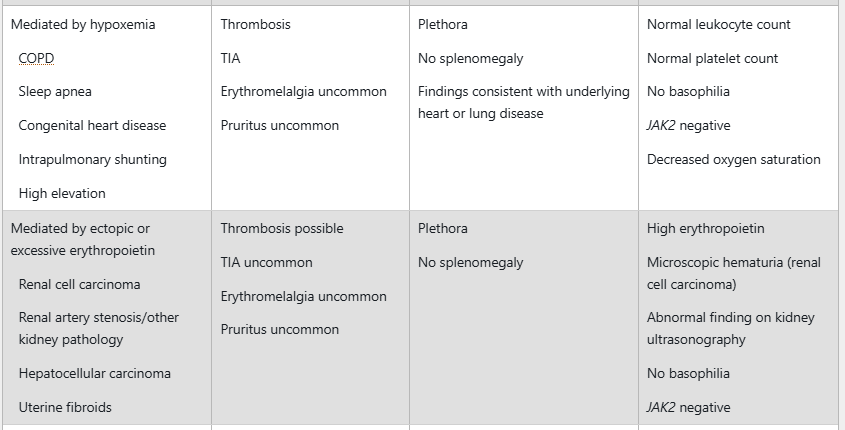Screen dimensions: 845x430
Task: Click 'Abnormal finding on kidney' text
Action: point(731,317)
